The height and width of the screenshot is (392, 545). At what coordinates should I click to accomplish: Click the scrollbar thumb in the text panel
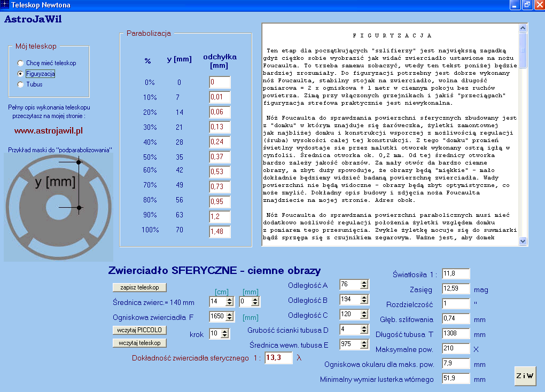pyautogui.click(x=523, y=50)
